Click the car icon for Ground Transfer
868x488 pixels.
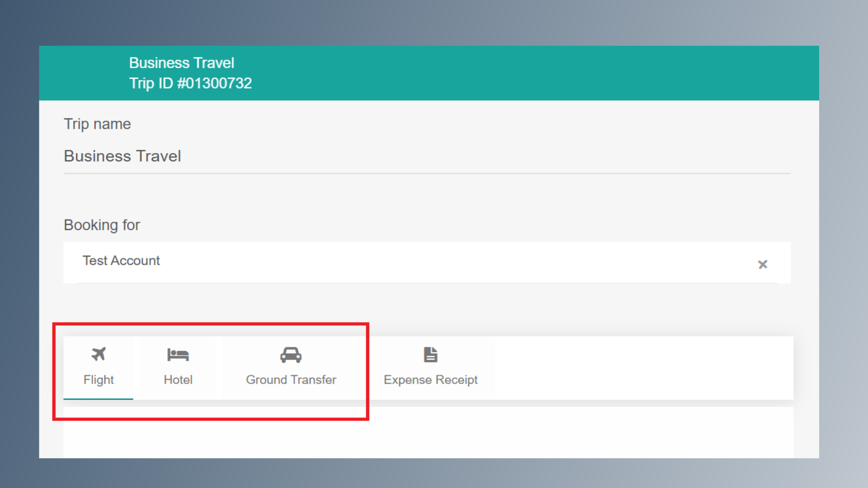pyautogui.click(x=291, y=355)
